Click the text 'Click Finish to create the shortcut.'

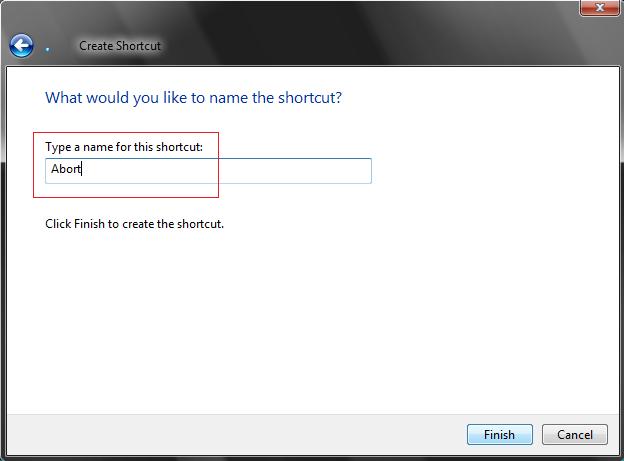135,224
